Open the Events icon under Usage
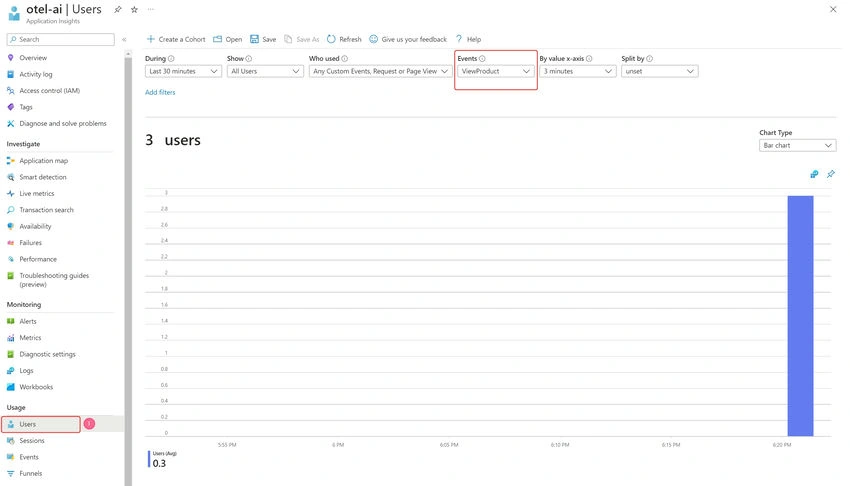The height and width of the screenshot is (486, 850). (10, 457)
